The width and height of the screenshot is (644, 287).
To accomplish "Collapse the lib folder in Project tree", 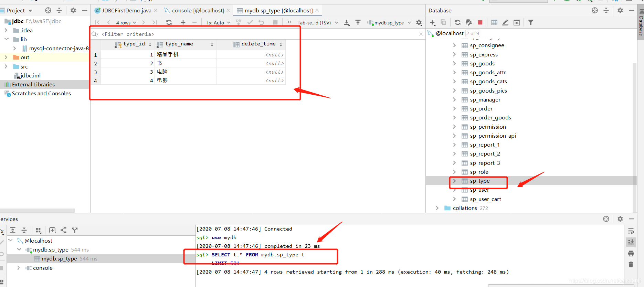I will pos(7,39).
